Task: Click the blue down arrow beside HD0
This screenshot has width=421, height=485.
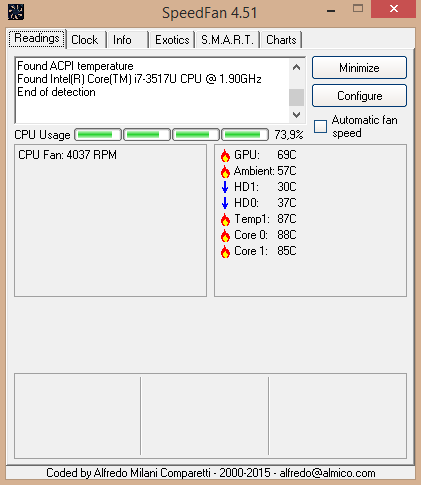Action: click(x=225, y=203)
